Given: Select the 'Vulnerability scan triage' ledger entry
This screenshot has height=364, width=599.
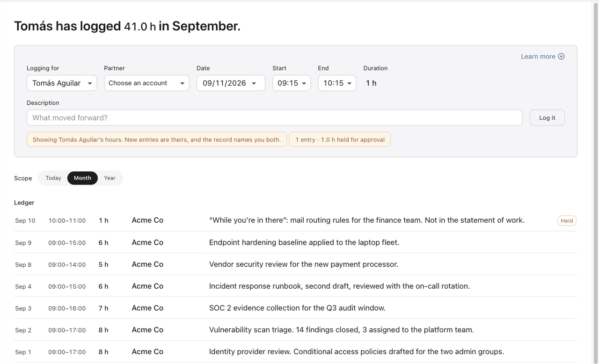Looking at the screenshot, I should tap(296, 330).
